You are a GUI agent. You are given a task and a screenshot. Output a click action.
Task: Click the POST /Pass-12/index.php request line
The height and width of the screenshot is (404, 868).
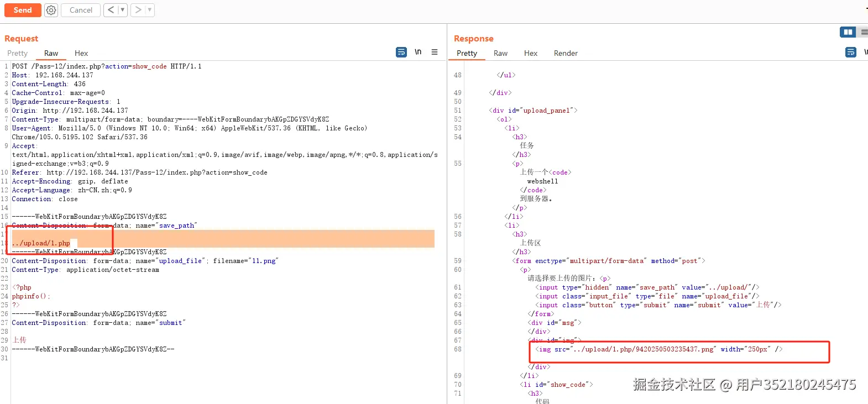coord(107,66)
